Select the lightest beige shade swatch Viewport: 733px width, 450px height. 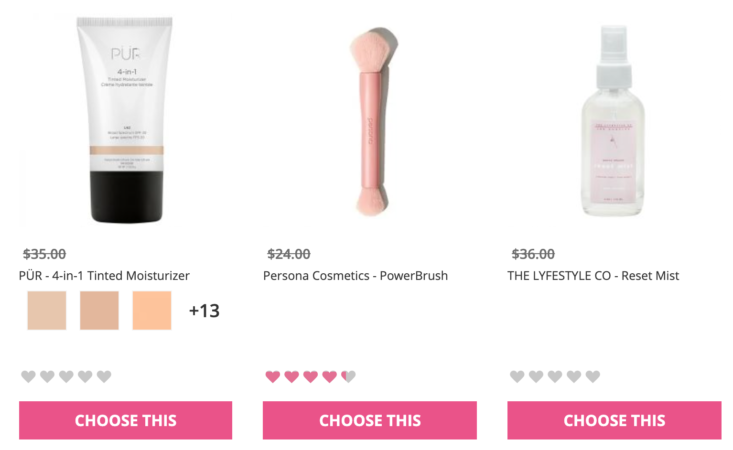click(47, 310)
